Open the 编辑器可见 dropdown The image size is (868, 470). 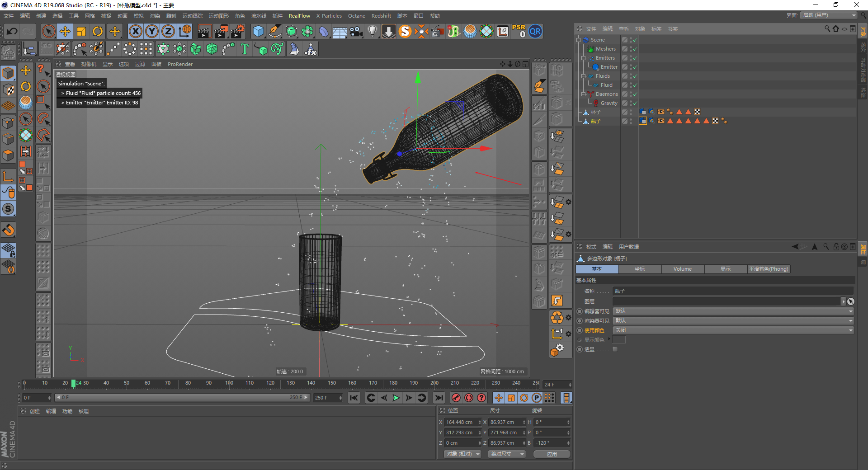733,311
